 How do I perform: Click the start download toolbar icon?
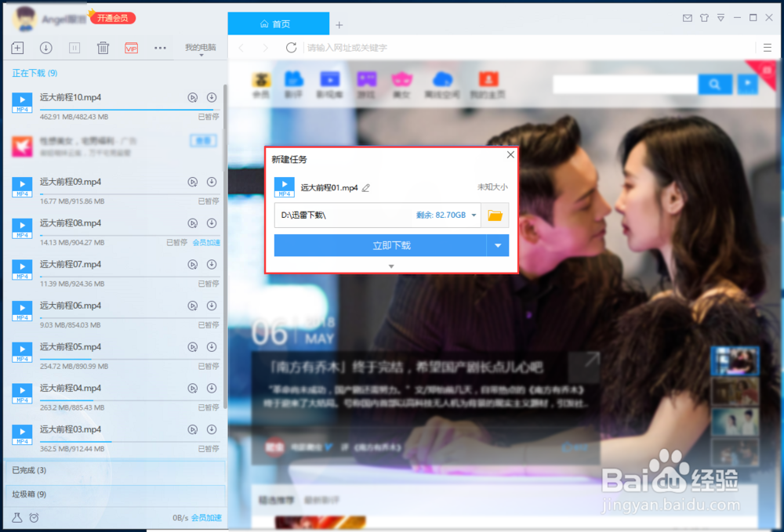click(46, 48)
